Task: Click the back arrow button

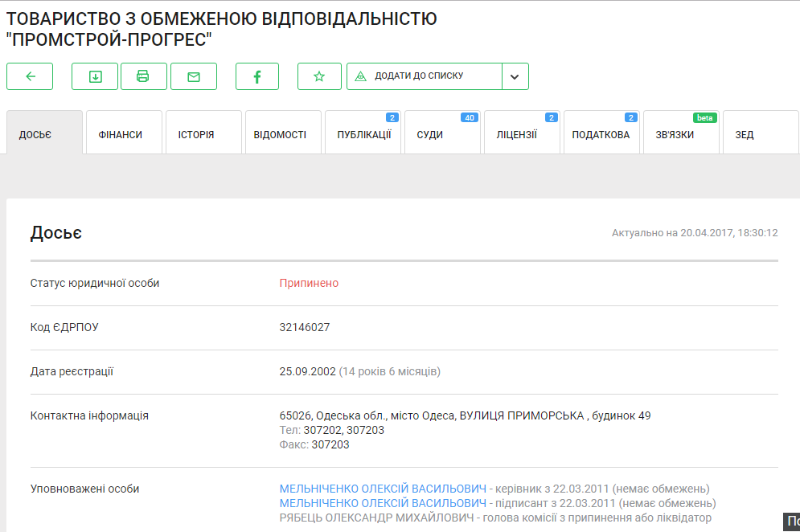Action: [x=30, y=76]
